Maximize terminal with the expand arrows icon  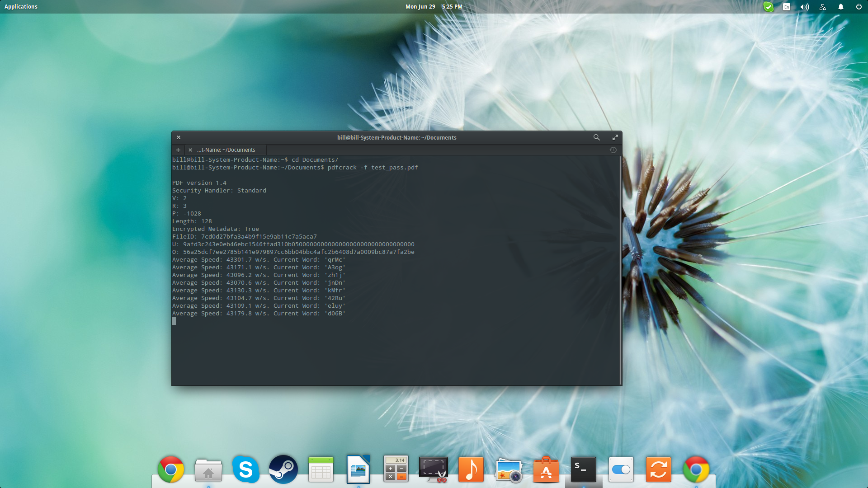(x=615, y=137)
